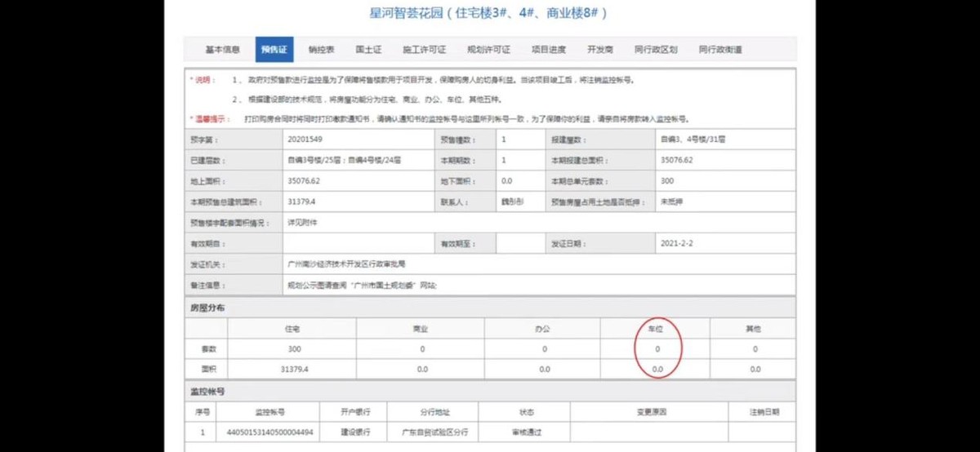This screenshot has width=980, height=452.
Task: Click the bank name 建设银行
Action: click(x=357, y=432)
